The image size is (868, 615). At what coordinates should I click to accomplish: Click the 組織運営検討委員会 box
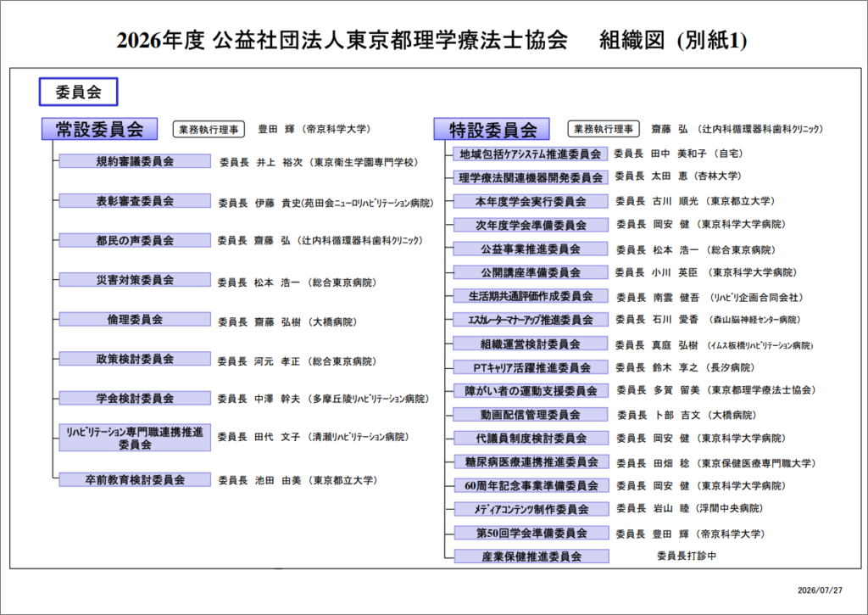(x=531, y=344)
